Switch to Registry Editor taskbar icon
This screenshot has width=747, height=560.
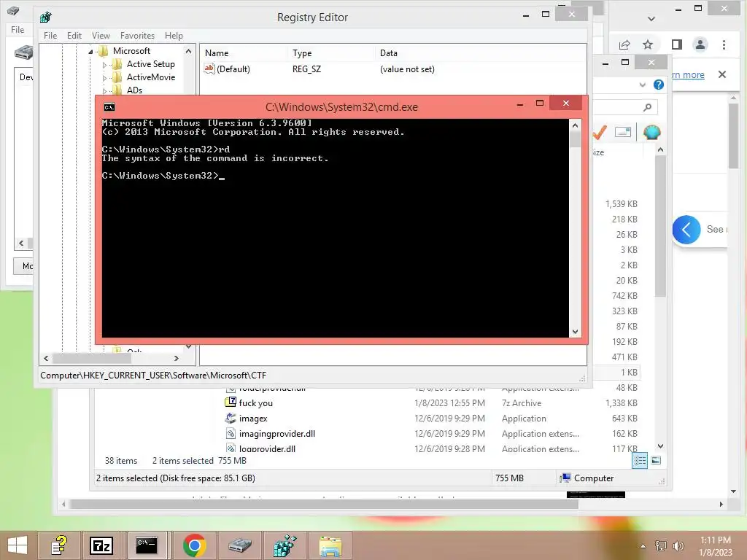285,545
